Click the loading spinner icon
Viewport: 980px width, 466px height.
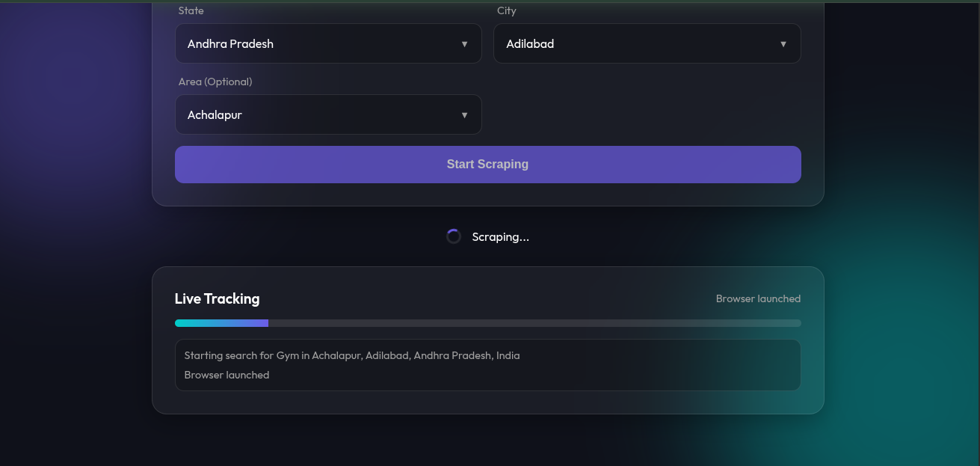pyautogui.click(x=453, y=236)
